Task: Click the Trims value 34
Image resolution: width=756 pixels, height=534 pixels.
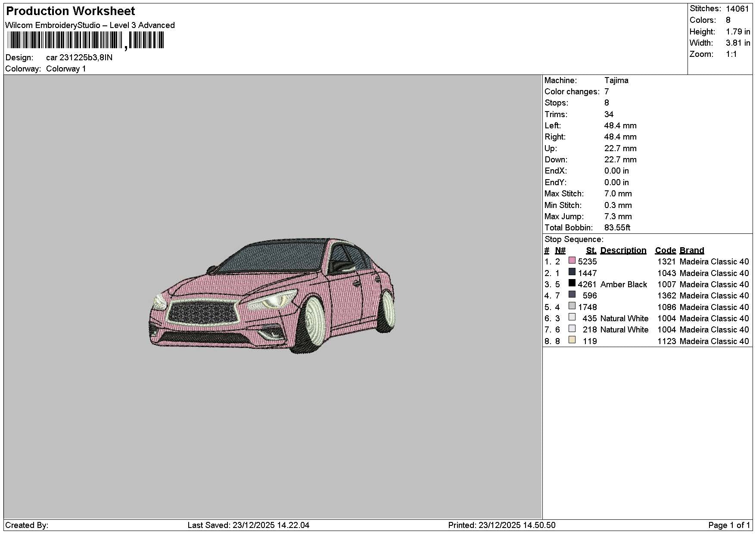Action: (609, 115)
